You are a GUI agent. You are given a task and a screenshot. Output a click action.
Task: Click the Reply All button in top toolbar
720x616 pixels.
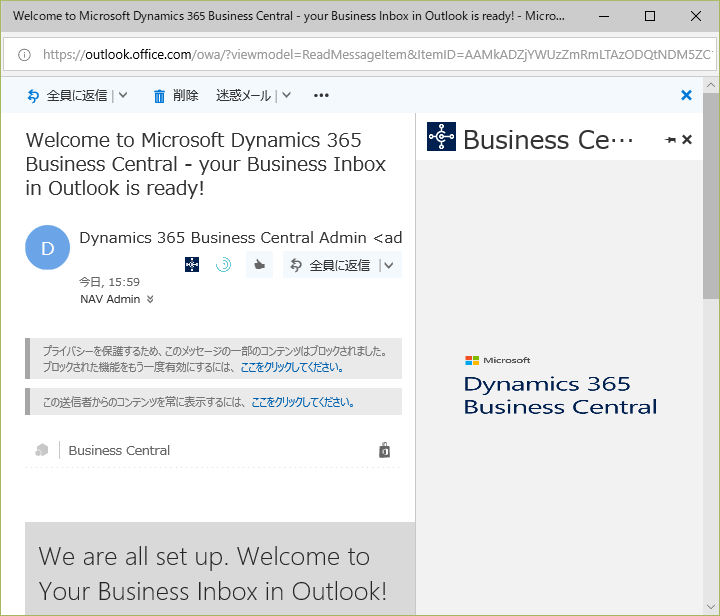pos(67,95)
